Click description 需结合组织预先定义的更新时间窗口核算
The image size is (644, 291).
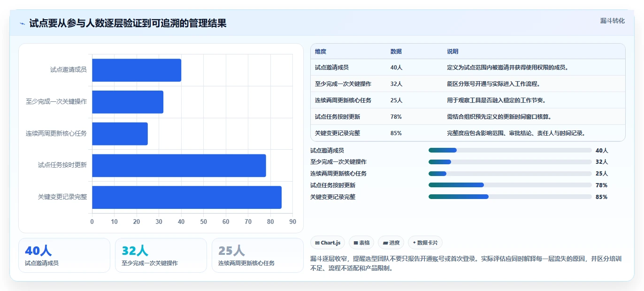499,117
